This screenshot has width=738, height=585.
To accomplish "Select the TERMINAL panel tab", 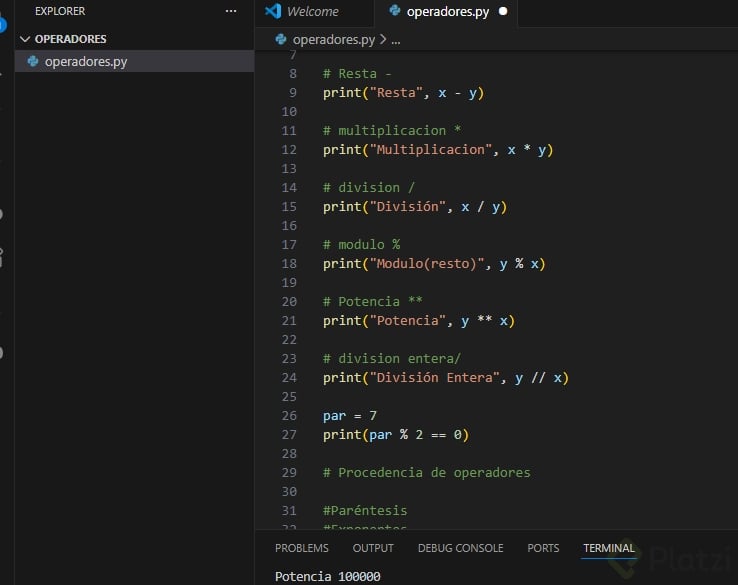I will (x=609, y=548).
